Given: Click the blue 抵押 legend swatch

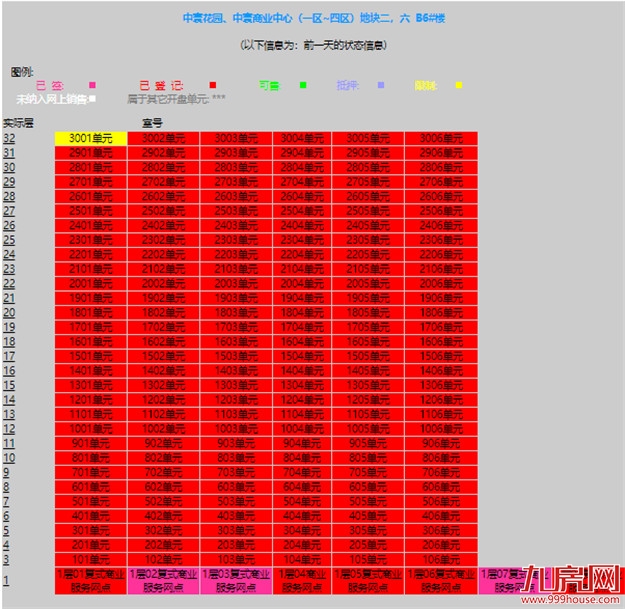Looking at the screenshot, I should [381, 86].
